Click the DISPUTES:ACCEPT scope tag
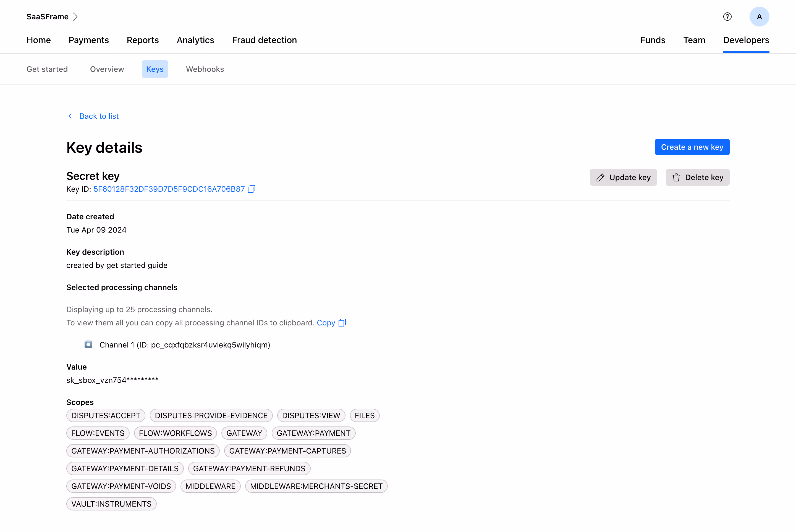Screen dimensions: 796x532 pos(106,416)
